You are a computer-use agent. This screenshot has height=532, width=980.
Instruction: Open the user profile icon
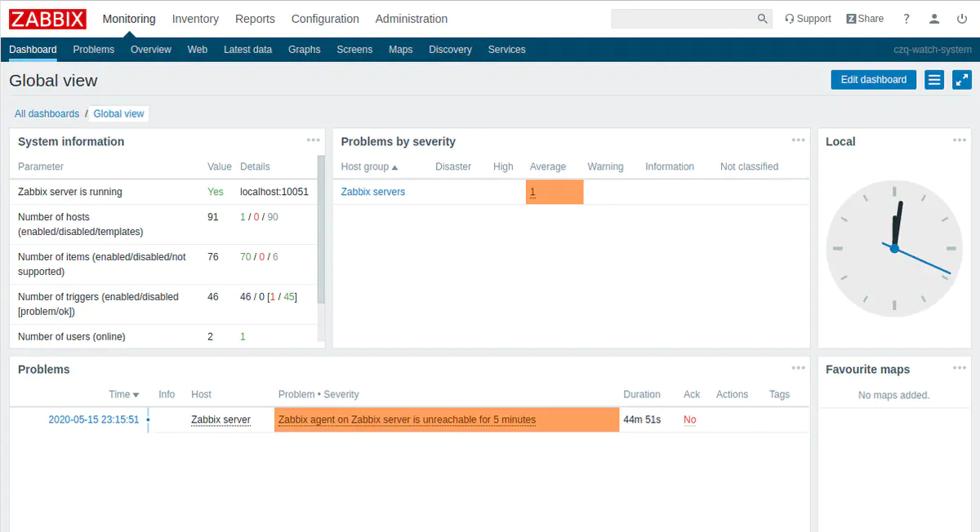(934, 19)
